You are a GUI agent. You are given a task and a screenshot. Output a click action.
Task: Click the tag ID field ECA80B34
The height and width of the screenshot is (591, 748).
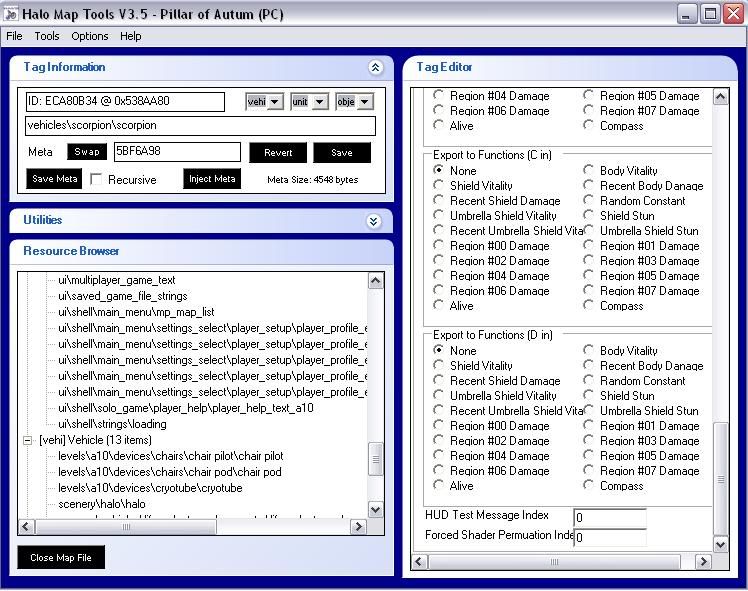(x=125, y=102)
